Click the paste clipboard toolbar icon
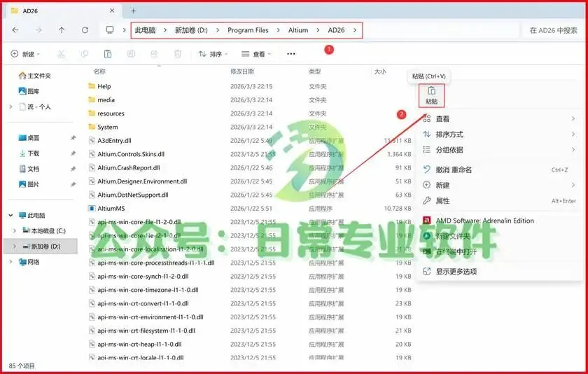 point(108,54)
